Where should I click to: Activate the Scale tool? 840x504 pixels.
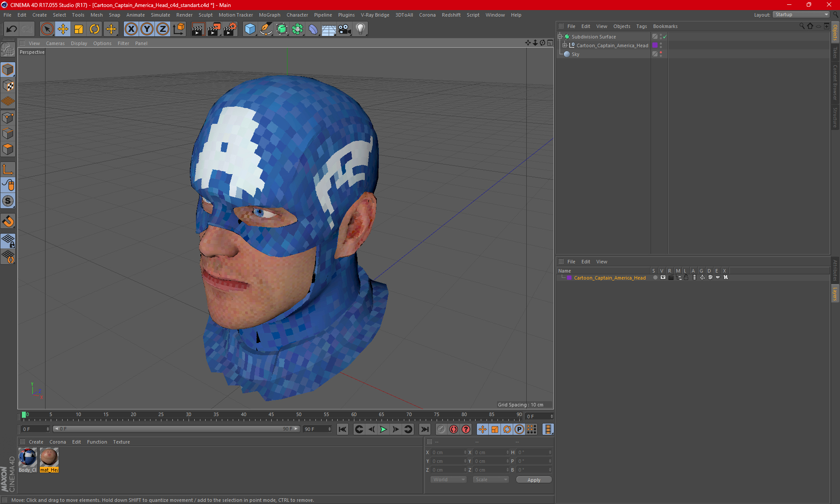79,29
